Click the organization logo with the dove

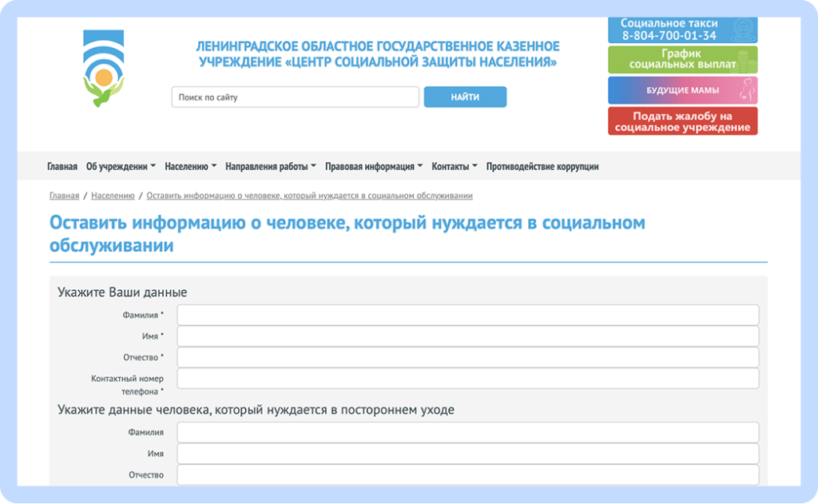coord(103,69)
